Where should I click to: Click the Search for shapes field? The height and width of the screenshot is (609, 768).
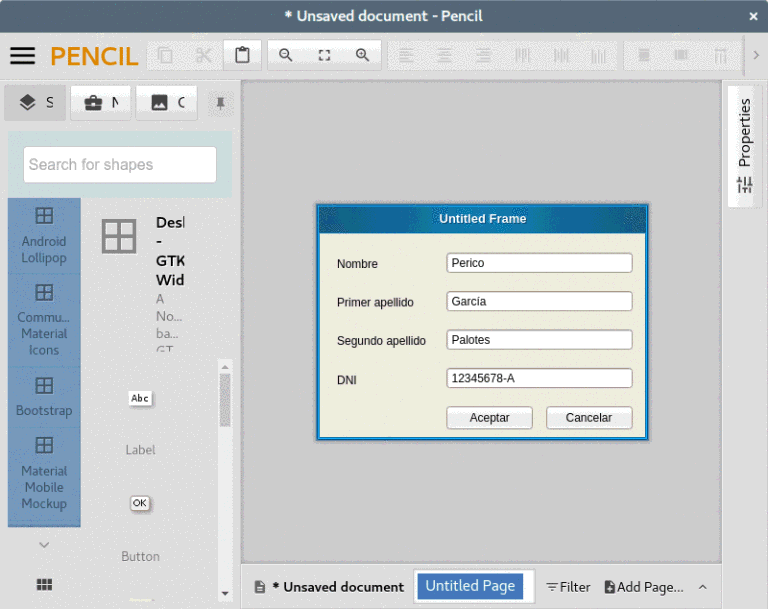[120, 165]
